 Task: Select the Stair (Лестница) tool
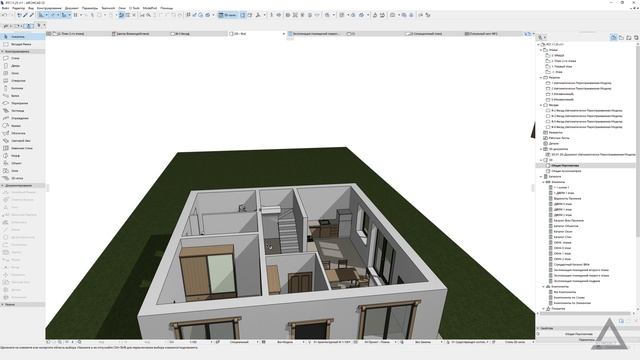[17, 111]
